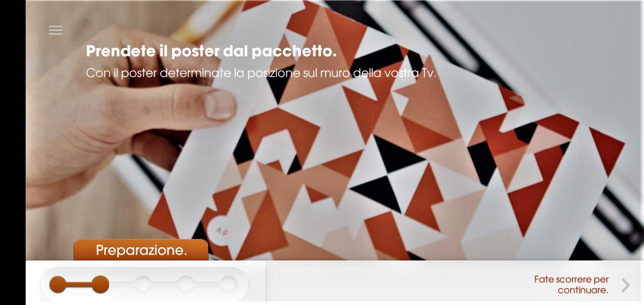Jump to the fourth grey step dot
The height and width of the screenshot is (305, 644).
pyautogui.click(x=186, y=284)
